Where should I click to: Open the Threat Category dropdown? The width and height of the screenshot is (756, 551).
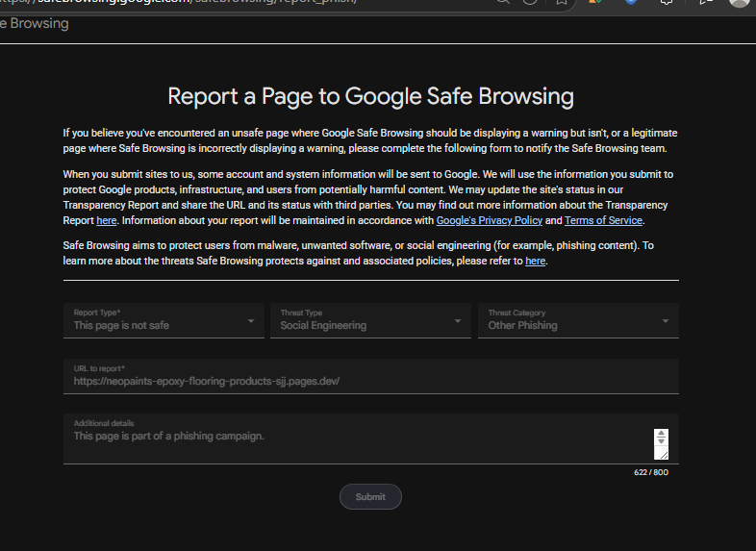[578, 320]
